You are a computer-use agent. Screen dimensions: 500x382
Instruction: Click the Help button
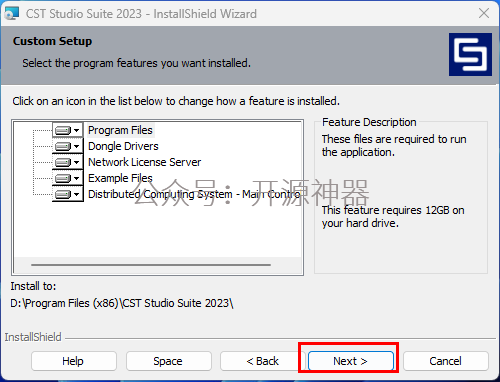point(74,361)
